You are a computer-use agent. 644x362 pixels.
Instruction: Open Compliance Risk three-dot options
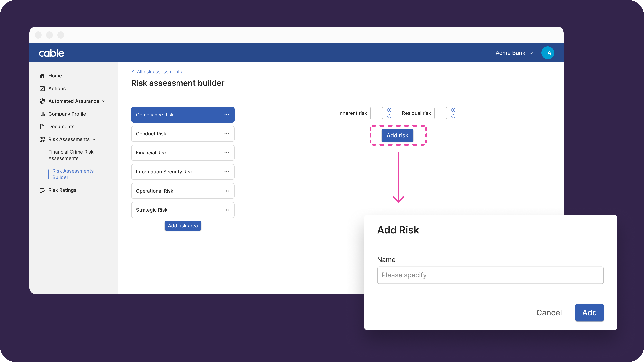[x=227, y=115]
